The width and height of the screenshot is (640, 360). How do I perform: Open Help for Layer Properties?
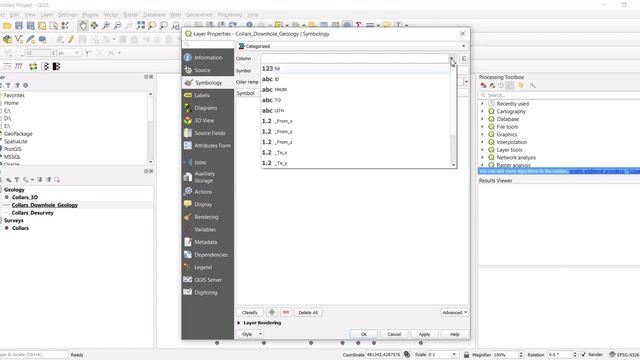coord(455,334)
